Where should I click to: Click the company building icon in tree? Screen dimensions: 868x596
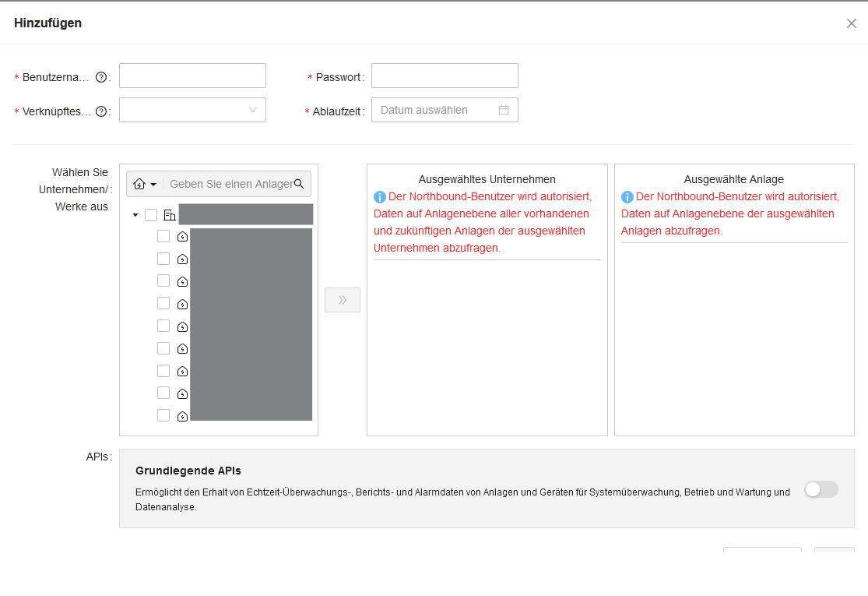pos(170,215)
